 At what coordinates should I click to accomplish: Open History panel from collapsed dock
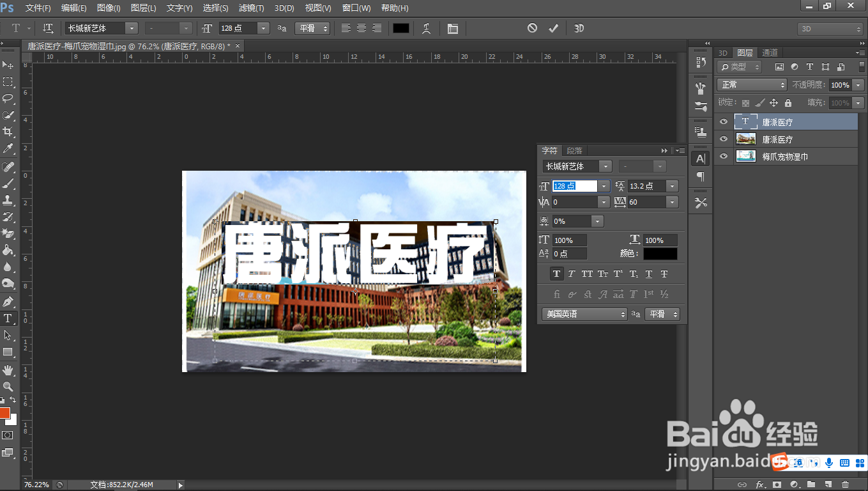701,62
